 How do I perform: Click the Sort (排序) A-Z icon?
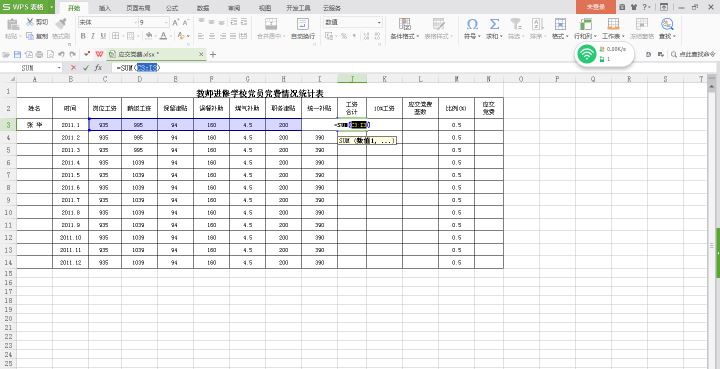pos(537,24)
